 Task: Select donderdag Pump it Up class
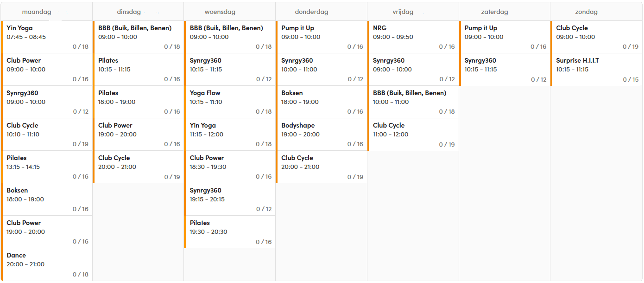pos(322,37)
